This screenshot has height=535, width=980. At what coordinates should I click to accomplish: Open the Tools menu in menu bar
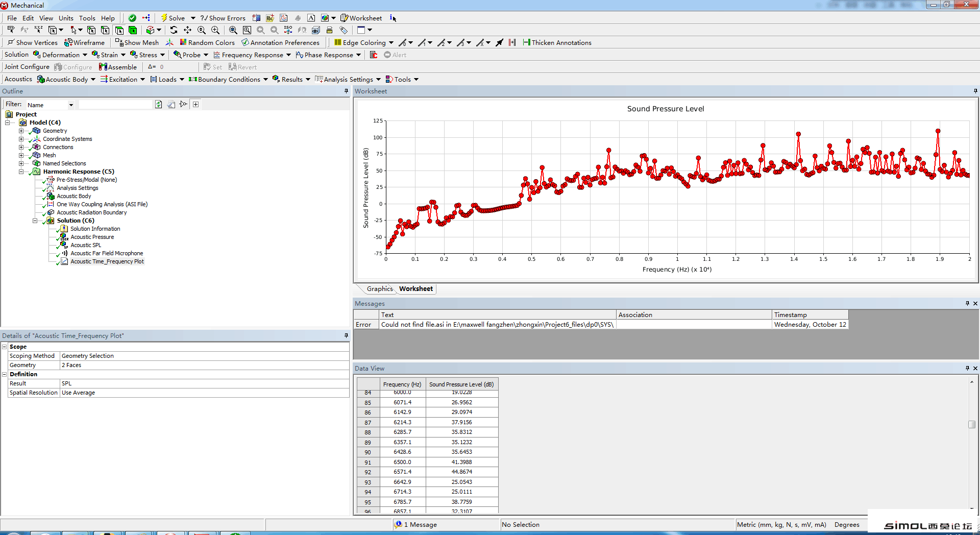pos(87,18)
